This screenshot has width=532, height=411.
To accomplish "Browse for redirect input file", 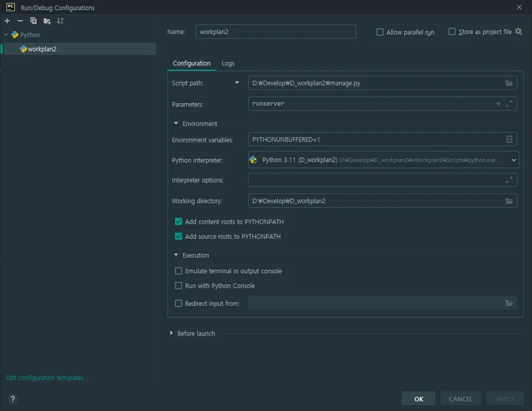I will (x=509, y=303).
